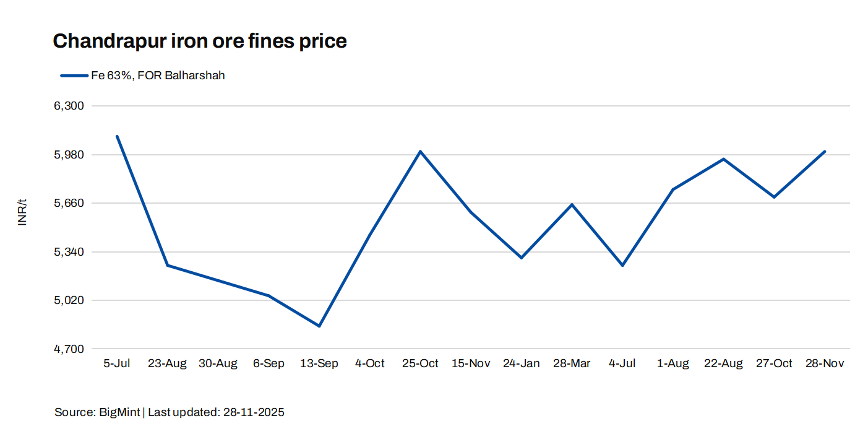
Task: Click the line's final point above 28-Nov
Action: 825,151
